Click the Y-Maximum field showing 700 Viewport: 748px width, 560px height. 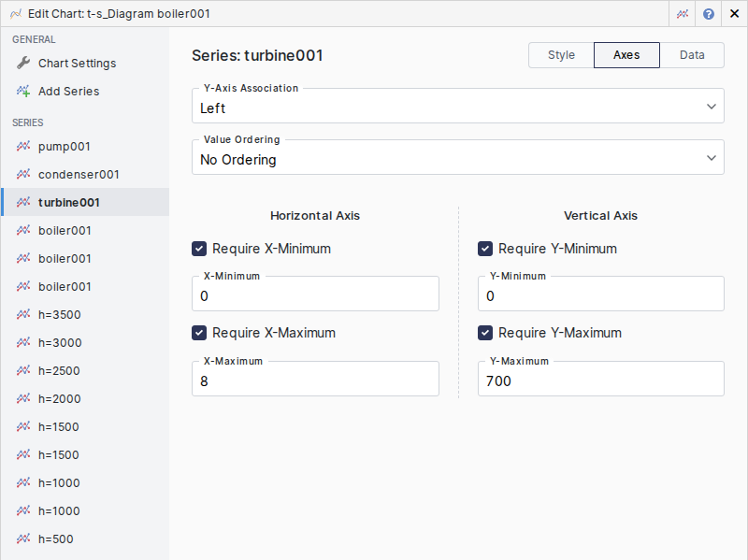tap(600, 381)
